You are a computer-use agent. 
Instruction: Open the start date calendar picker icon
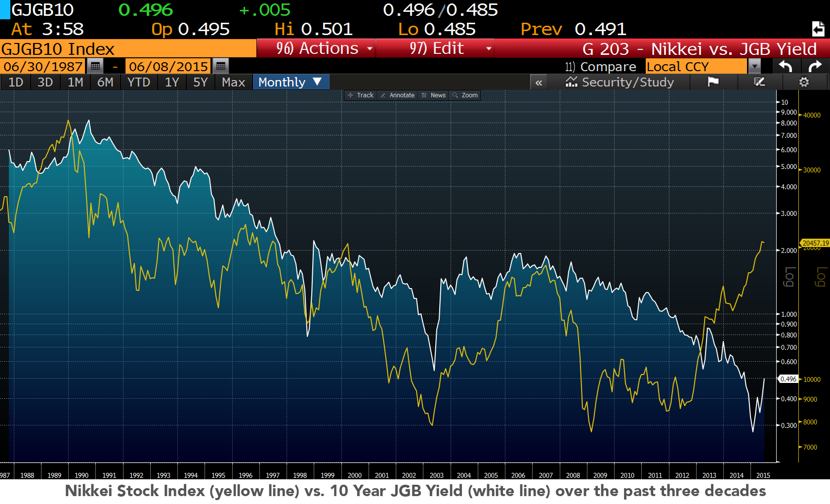point(95,66)
